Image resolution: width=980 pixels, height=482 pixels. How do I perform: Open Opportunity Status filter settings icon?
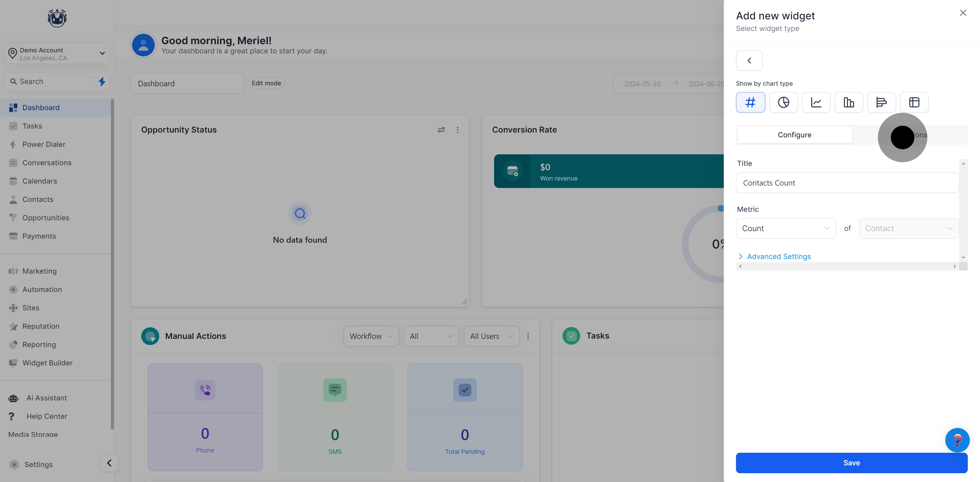coord(441,130)
